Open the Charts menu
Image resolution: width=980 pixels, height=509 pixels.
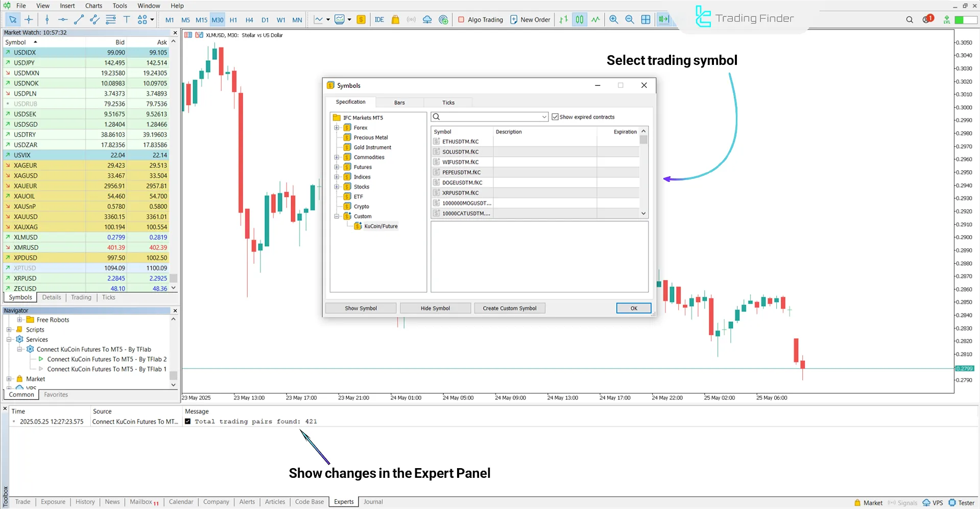(x=93, y=6)
